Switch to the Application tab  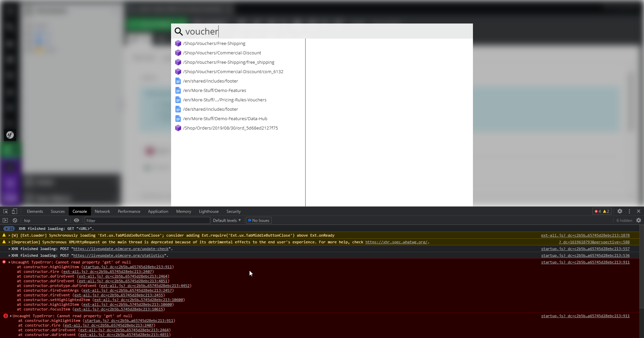(x=158, y=211)
